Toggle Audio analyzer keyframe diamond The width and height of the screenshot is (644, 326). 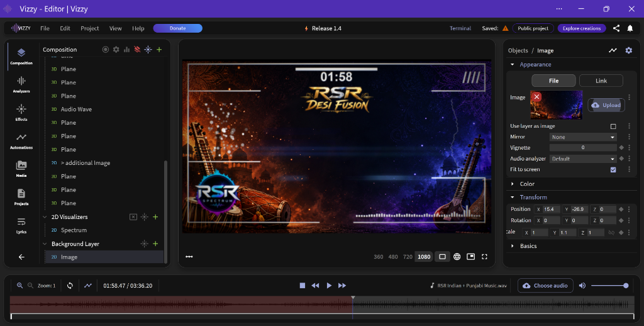pyautogui.click(x=621, y=158)
